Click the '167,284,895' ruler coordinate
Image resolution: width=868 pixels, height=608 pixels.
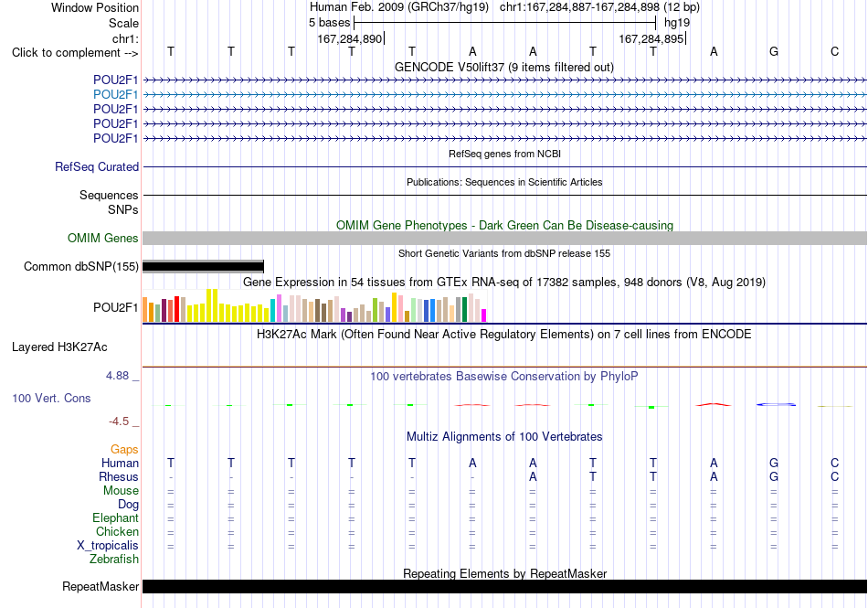[x=651, y=38]
